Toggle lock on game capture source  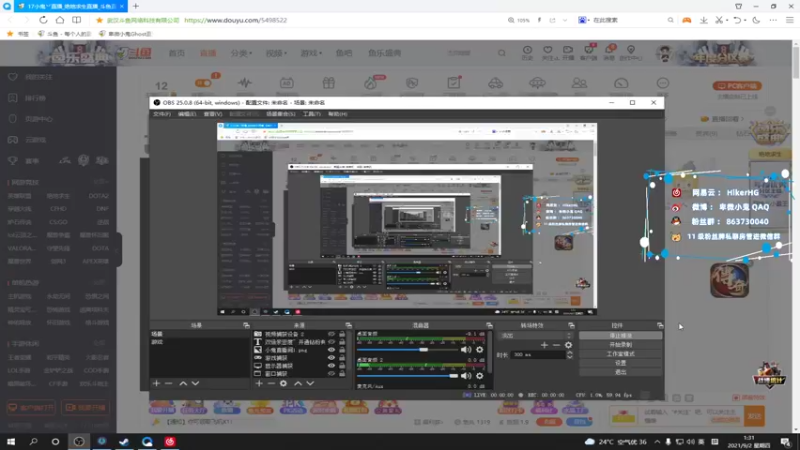(x=342, y=358)
